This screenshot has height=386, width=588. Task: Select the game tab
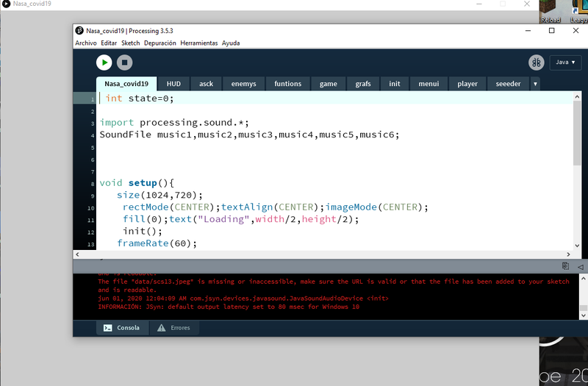(x=329, y=84)
